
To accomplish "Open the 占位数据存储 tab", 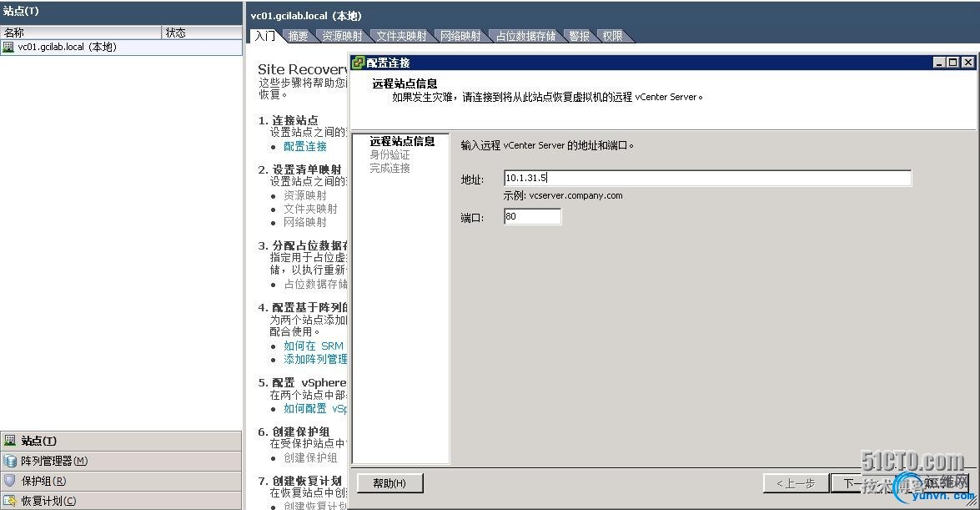I will click(525, 36).
